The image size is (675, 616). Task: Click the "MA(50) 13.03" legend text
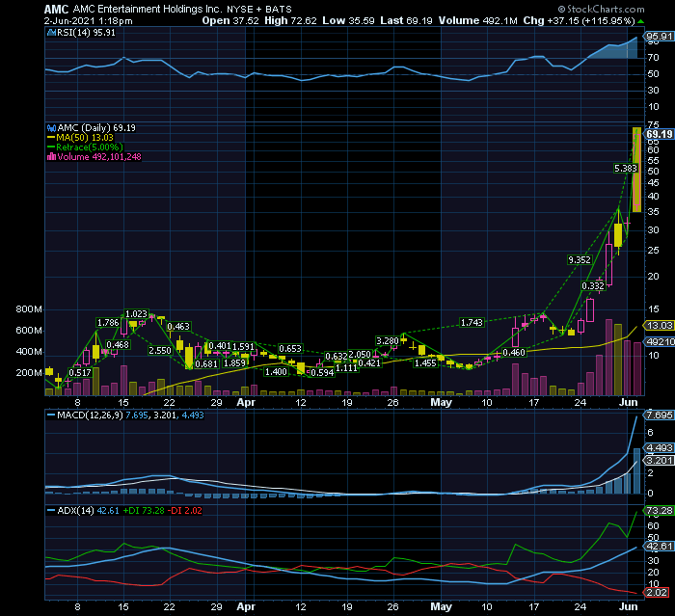pos(85,138)
